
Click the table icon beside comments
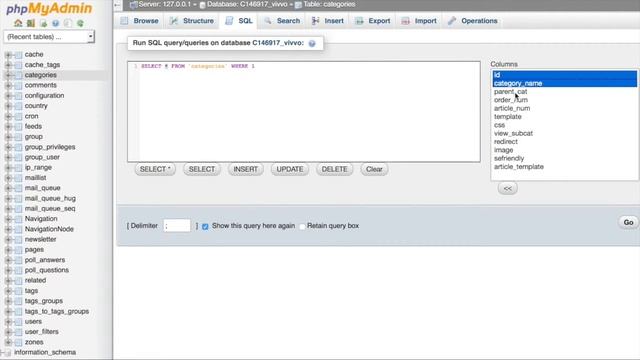(18, 85)
